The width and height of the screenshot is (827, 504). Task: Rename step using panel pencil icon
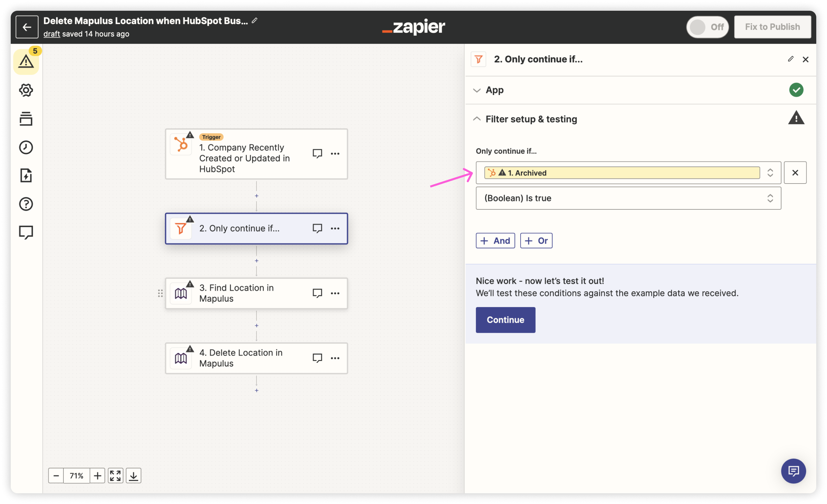point(790,59)
